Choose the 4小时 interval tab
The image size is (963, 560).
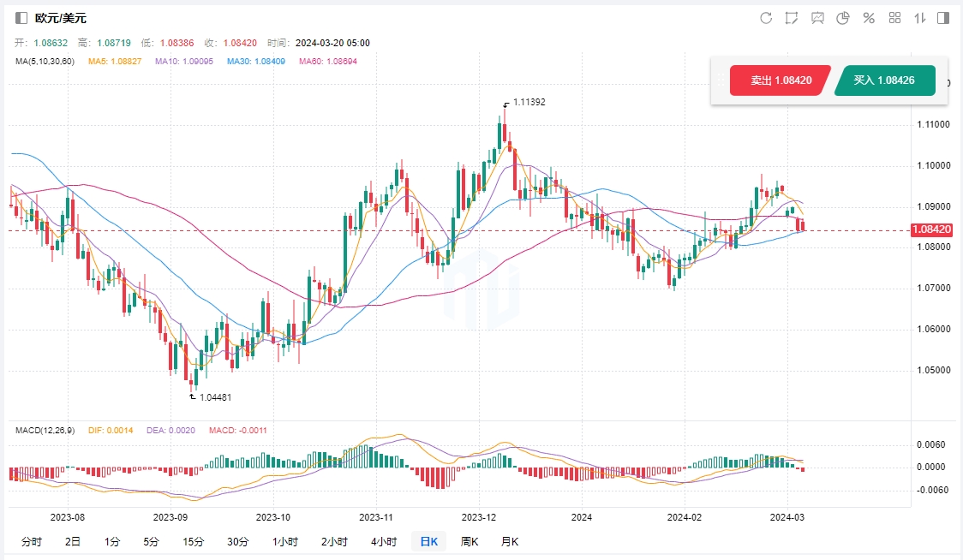[x=384, y=541]
